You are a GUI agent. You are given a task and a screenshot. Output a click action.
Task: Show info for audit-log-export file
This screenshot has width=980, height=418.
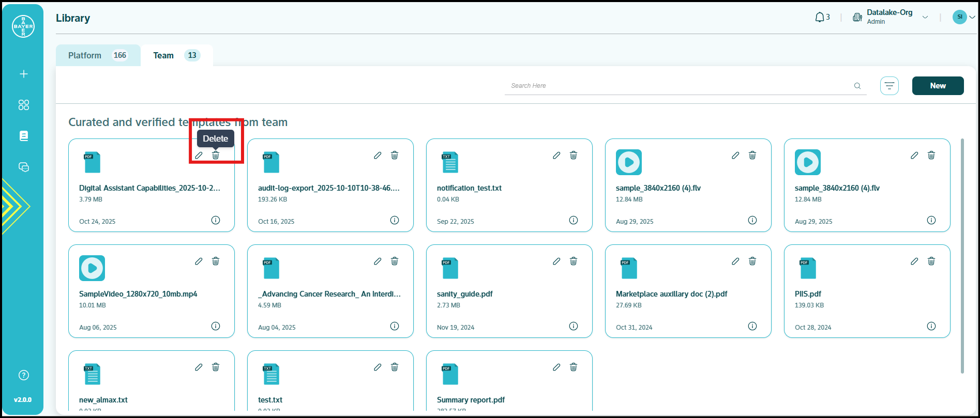click(x=395, y=220)
